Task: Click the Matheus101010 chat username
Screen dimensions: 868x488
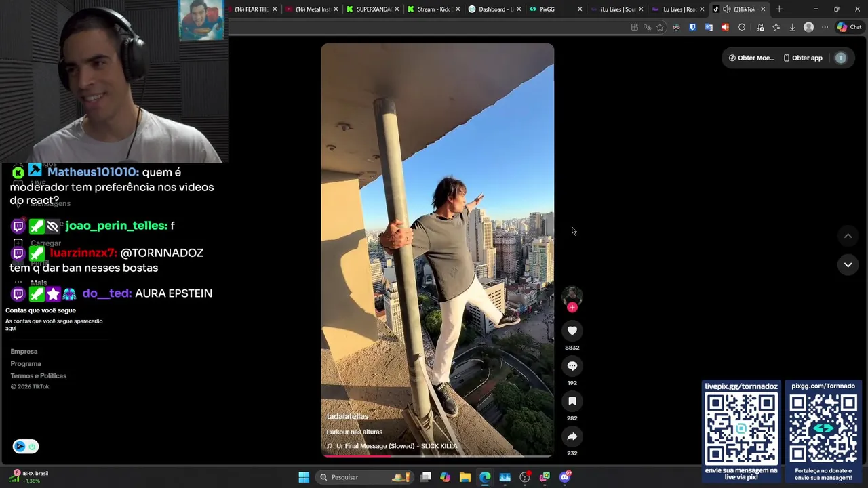Action: pos(93,172)
